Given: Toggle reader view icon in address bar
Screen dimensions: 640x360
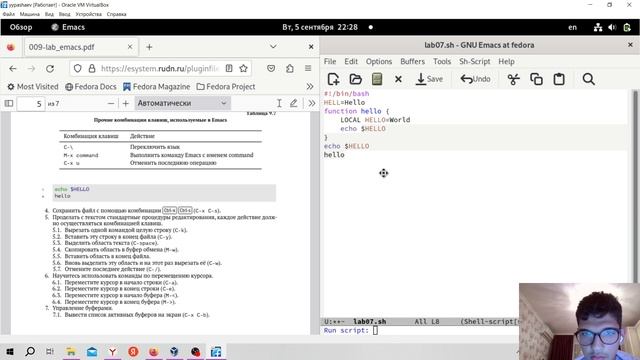Looking at the screenshot, I should 229,68.
